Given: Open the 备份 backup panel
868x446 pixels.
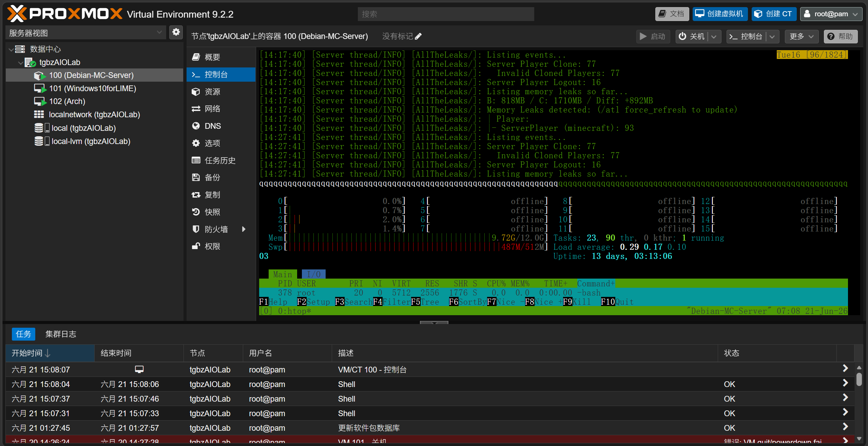Looking at the screenshot, I should [221, 178].
